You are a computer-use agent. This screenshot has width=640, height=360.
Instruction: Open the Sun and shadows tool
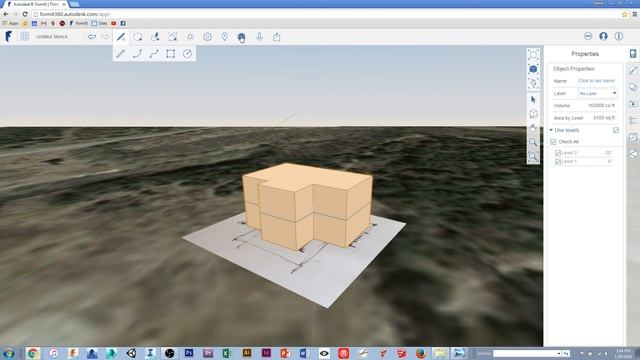pos(190,37)
